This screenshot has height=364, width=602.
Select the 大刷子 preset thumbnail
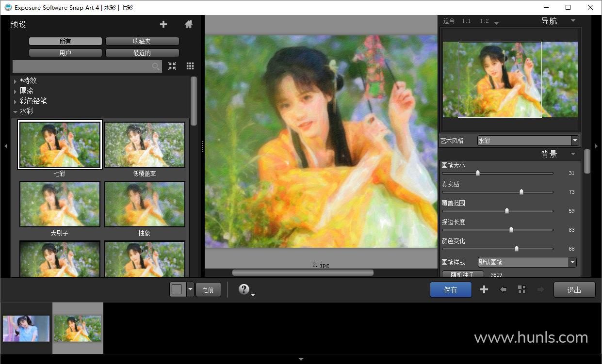click(x=60, y=204)
